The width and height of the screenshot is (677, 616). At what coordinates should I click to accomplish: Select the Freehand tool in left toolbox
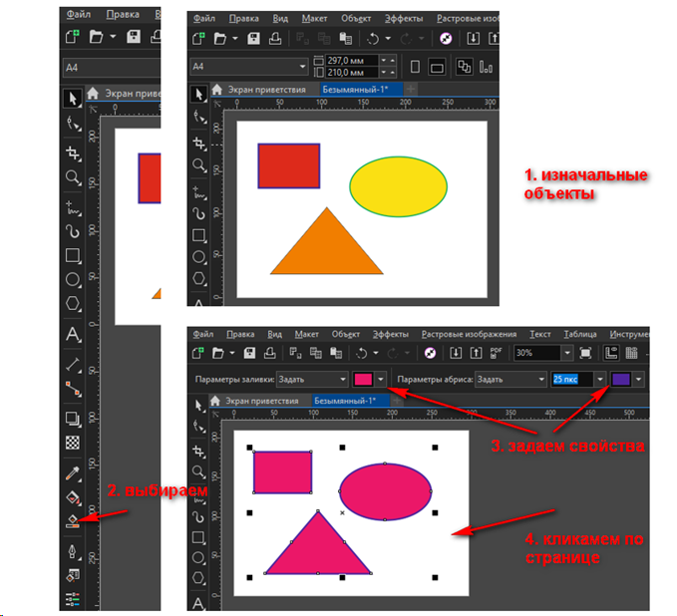(x=73, y=207)
